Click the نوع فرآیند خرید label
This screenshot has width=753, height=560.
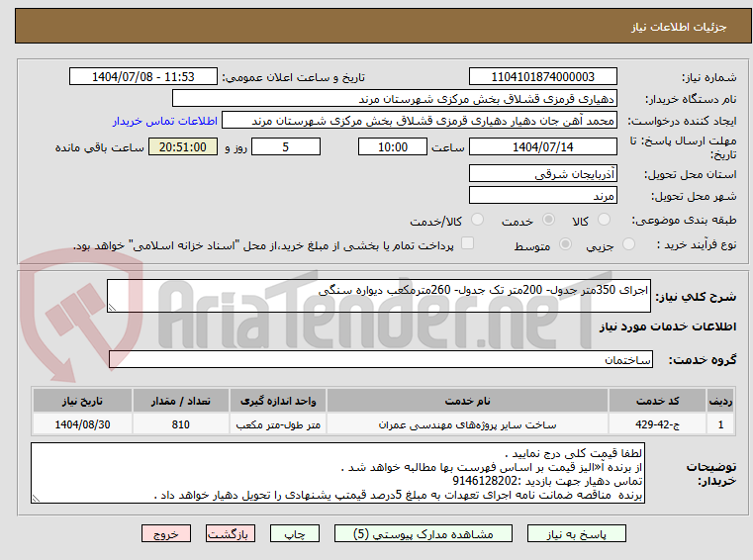click(697, 245)
